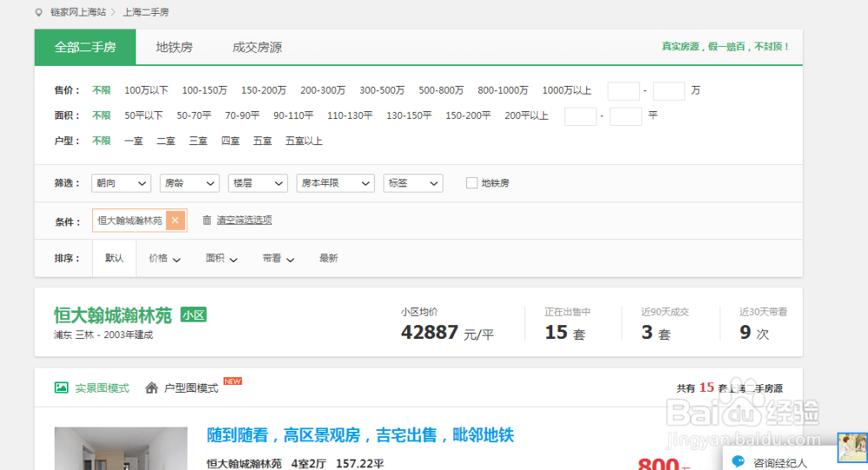Click 咨询经纪人 button
The width and height of the screenshot is (868, 470).
point(780,462)
